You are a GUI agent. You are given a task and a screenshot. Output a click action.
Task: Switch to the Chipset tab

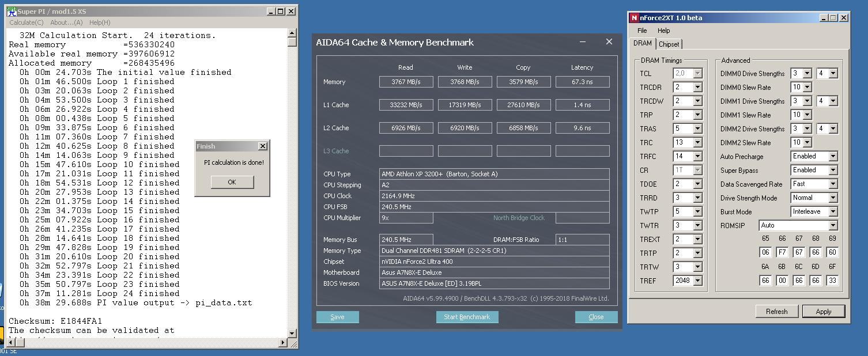point(669,44)
